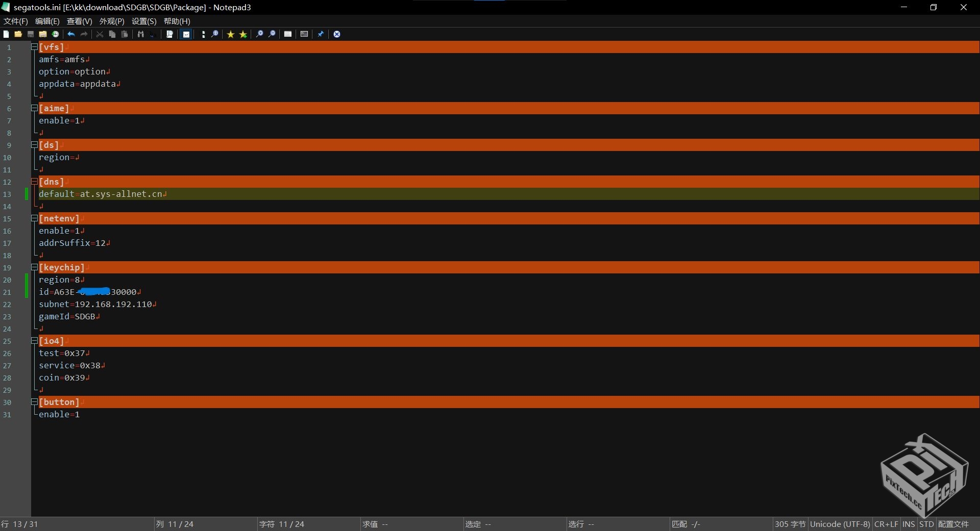The height and width of the screenshot is (531, 980).
Task: Collapse the [io4] section fold marker
Action: [x=34, y=341]
